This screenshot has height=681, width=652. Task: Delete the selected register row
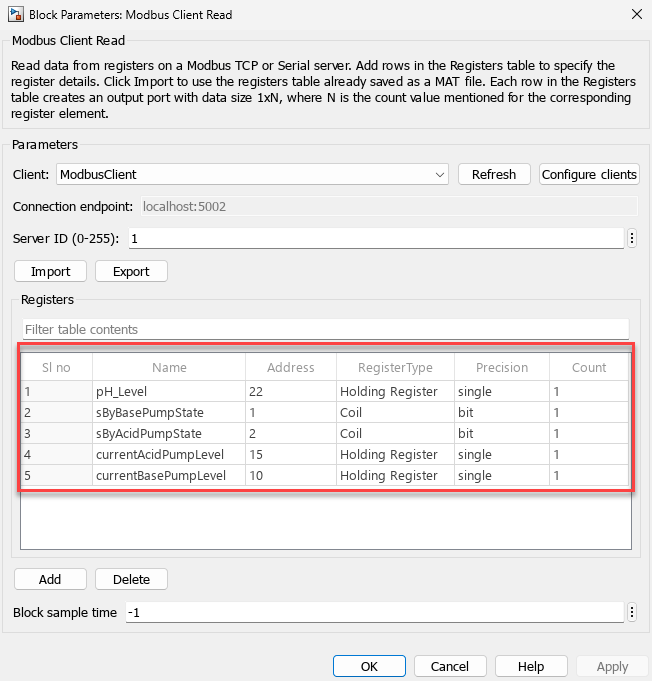(131, 579)
